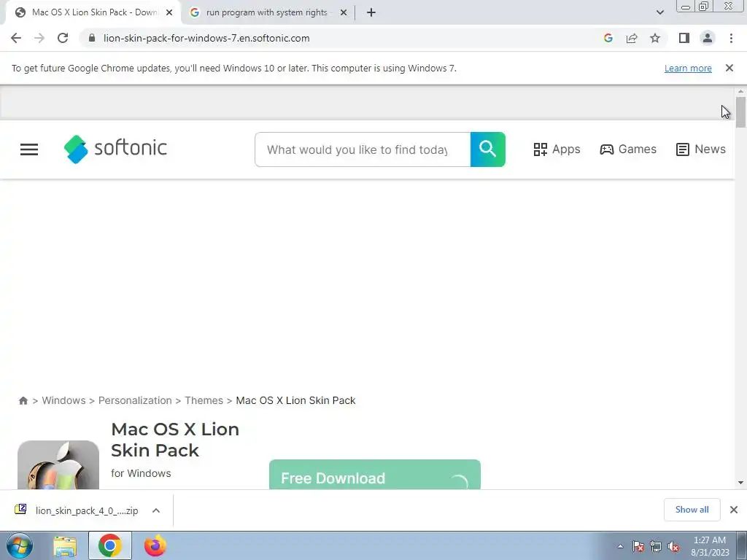
Task: Open Chrome three-dot menu
Action: (x=731, y=38)
